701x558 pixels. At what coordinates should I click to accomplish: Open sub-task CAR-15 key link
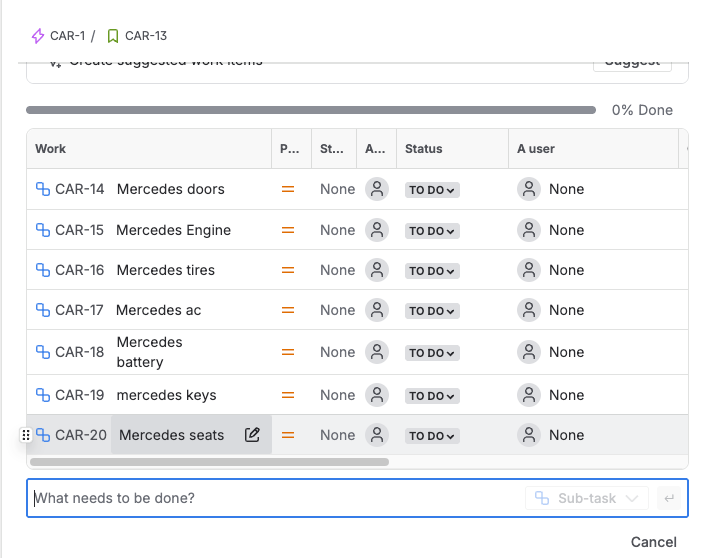click(x=79, y=230)
